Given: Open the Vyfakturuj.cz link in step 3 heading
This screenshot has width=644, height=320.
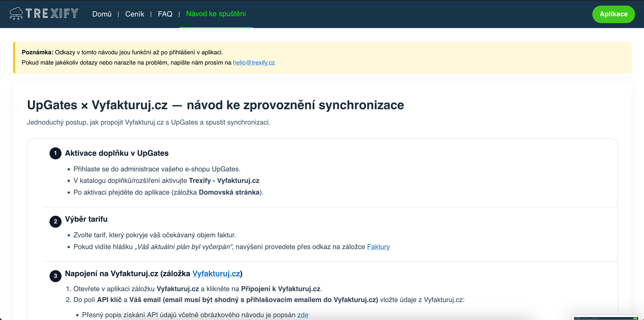Looking at the screenshot, I should [216, 274].
